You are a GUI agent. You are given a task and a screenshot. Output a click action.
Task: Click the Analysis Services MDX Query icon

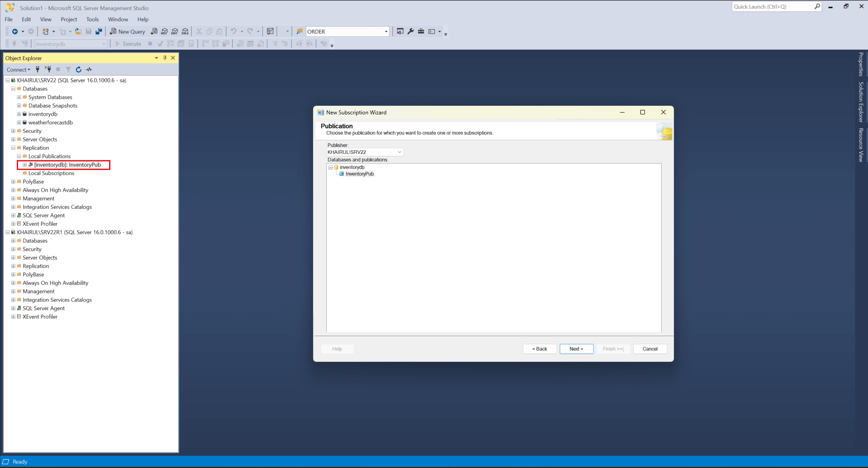coord(164,32)
